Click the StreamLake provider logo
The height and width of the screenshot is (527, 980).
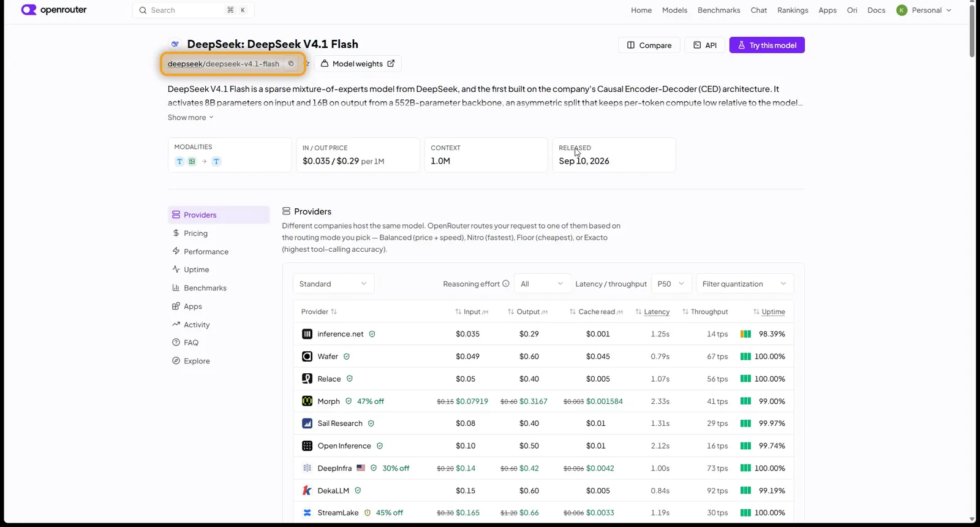click(x=307, y=513)
